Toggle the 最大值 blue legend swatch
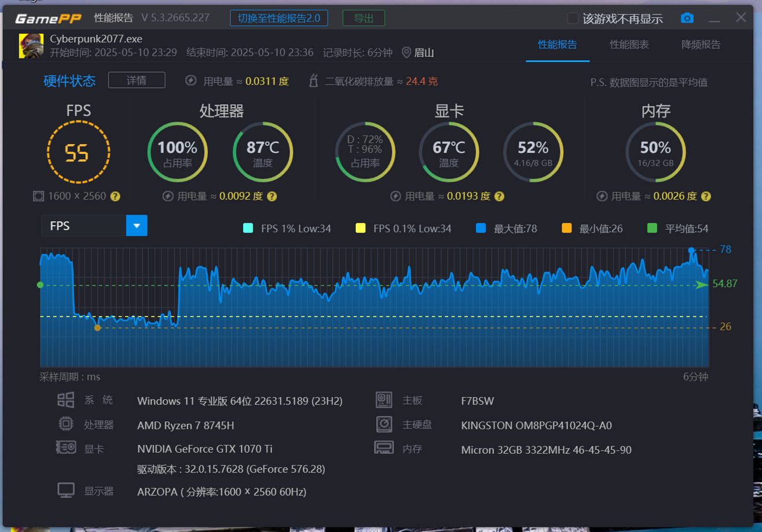 (x=481, y=228)
